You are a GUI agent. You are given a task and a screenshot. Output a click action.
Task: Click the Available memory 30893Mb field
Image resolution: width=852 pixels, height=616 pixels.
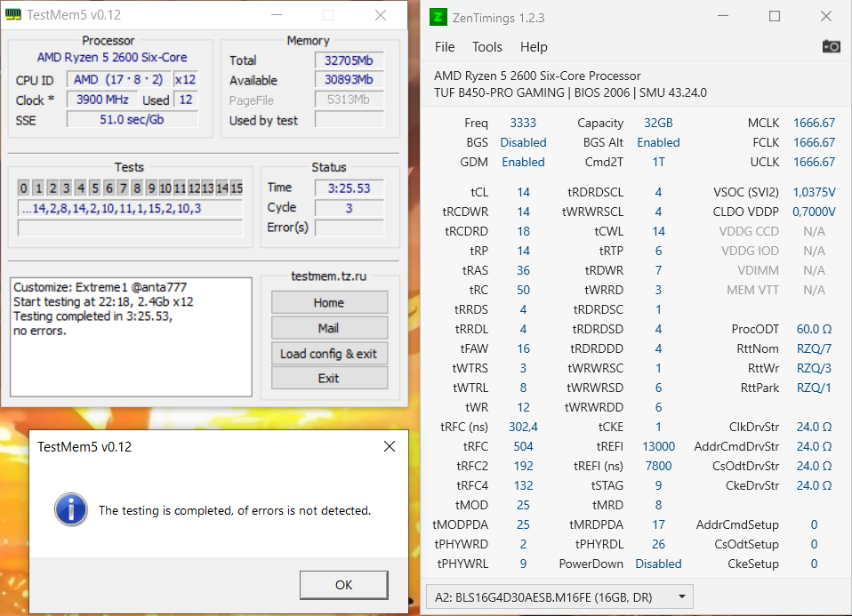tap(349, 80)
